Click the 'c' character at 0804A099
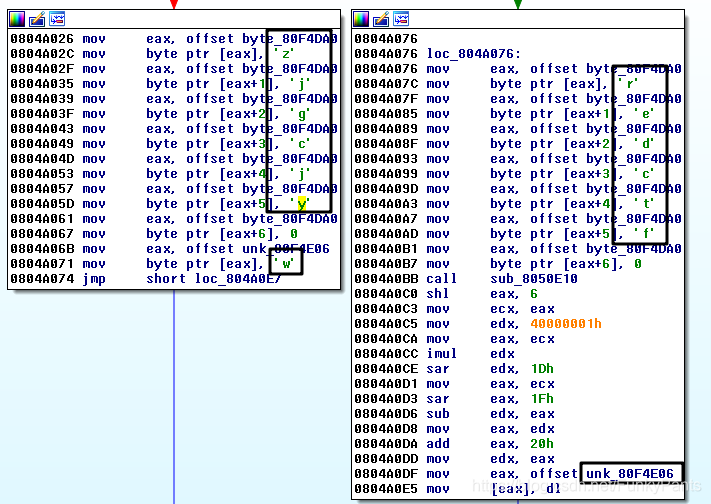Screen dimensions: 711x504 pos(644,174)
